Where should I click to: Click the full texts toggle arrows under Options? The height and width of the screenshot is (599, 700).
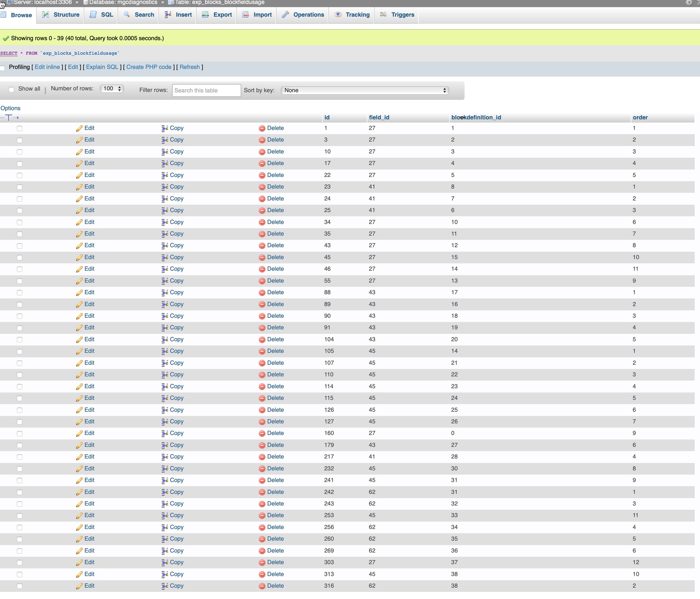point(10,118)
